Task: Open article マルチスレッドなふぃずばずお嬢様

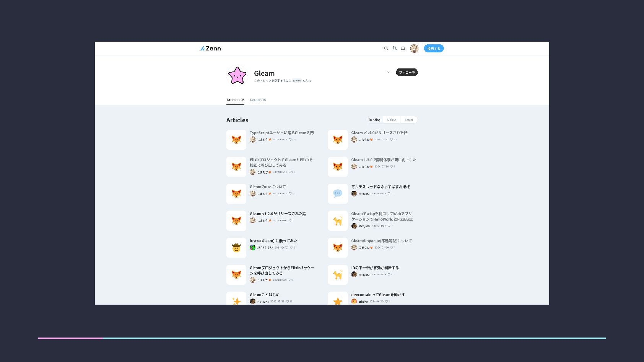Action: [381, 187]
